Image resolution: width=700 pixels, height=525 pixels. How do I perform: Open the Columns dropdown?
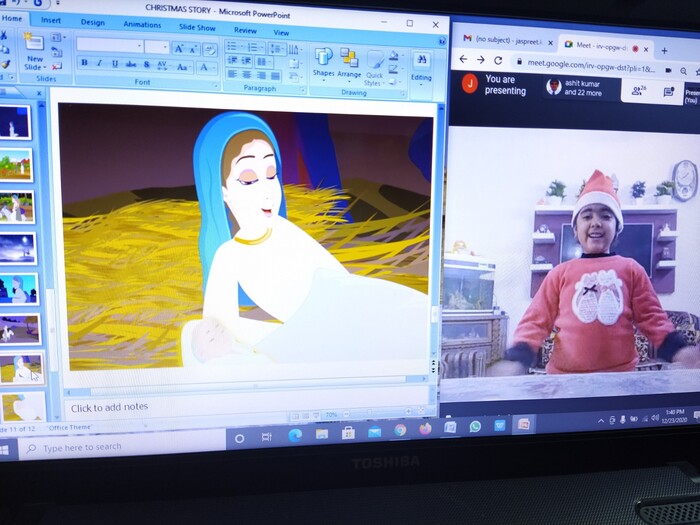click(x=264, y=62)
